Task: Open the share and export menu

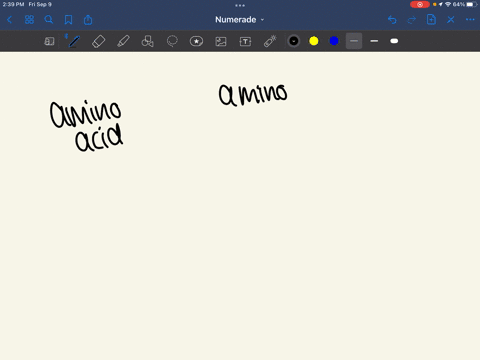Action: [x=88, y=20]
